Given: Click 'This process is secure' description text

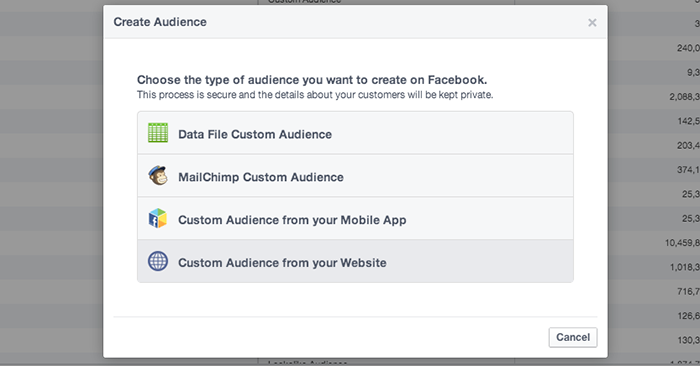Looking at the screenshot, I should [x=315, y=95].
